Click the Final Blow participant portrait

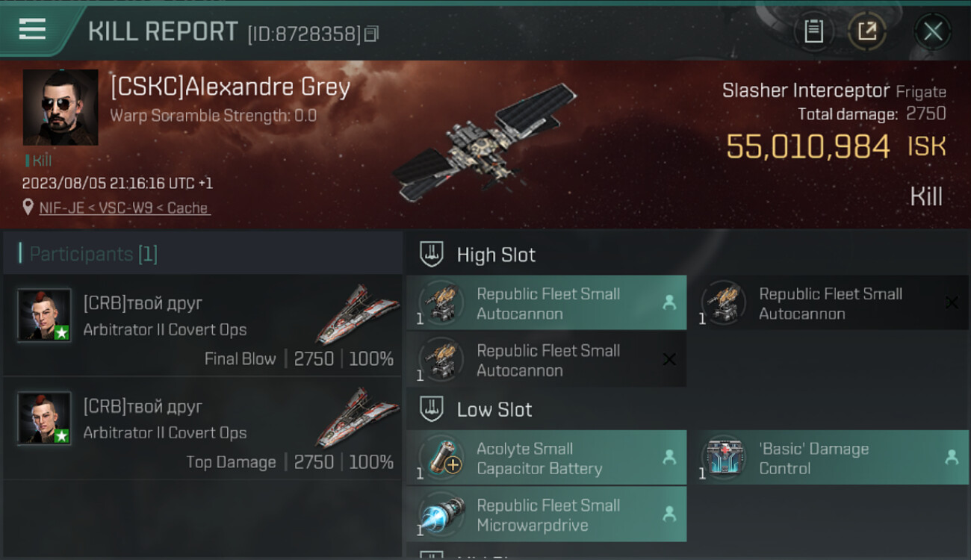[44, 315]
